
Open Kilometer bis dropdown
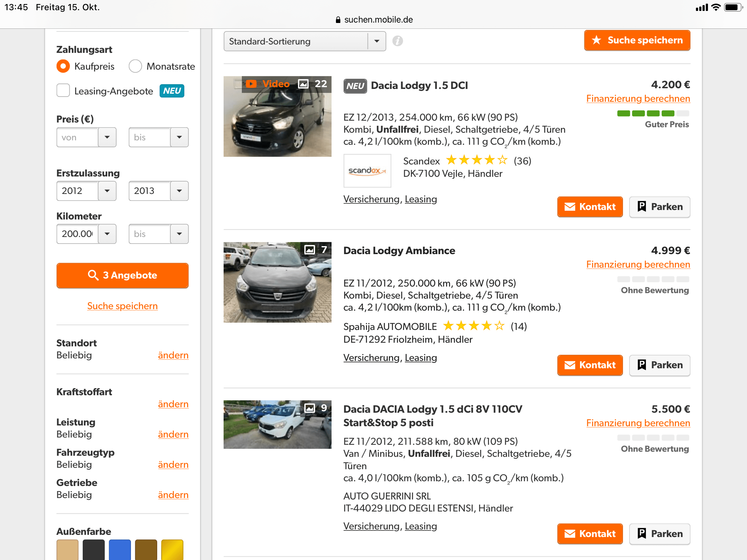point(158,234)
